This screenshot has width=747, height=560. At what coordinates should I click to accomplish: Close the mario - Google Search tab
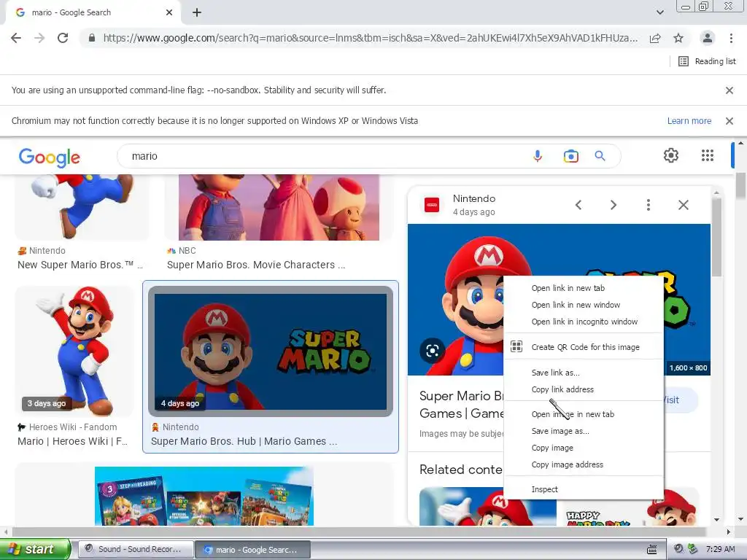(x=169, y=12)
